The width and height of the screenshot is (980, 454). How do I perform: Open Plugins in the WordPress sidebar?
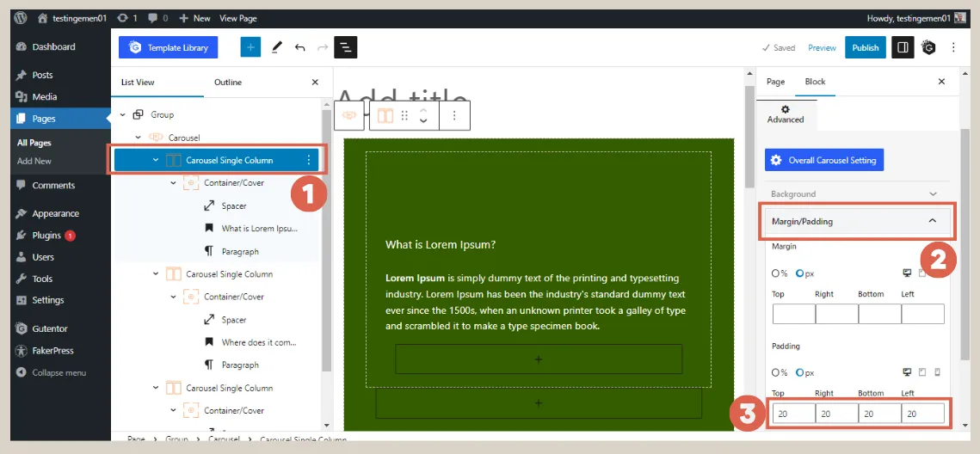(46, 235)
